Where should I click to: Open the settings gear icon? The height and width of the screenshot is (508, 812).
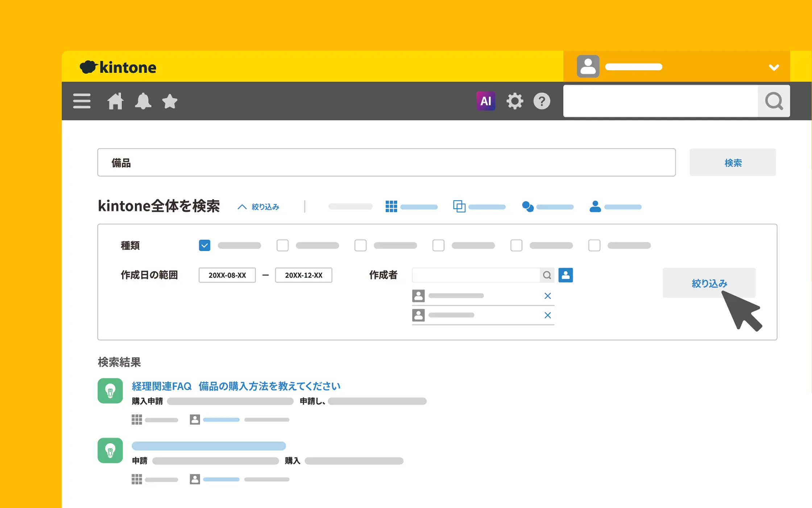[x=515, y=101]
